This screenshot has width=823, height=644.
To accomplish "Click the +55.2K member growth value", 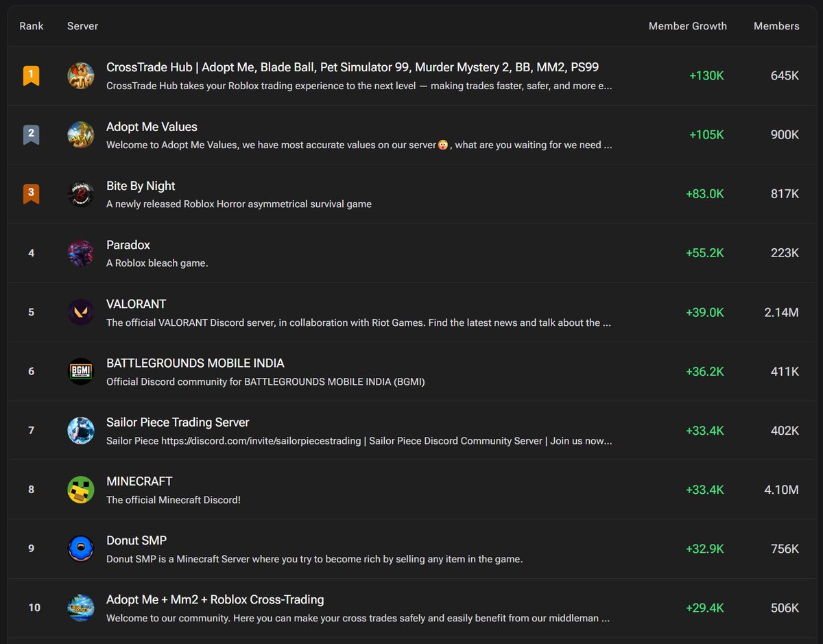I will (705, 253).
